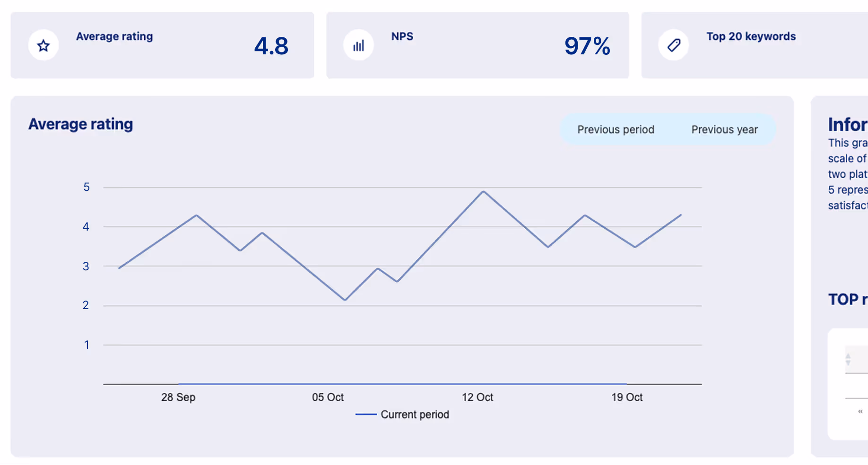Switch to the Previous year tab

tap(724, 129)
